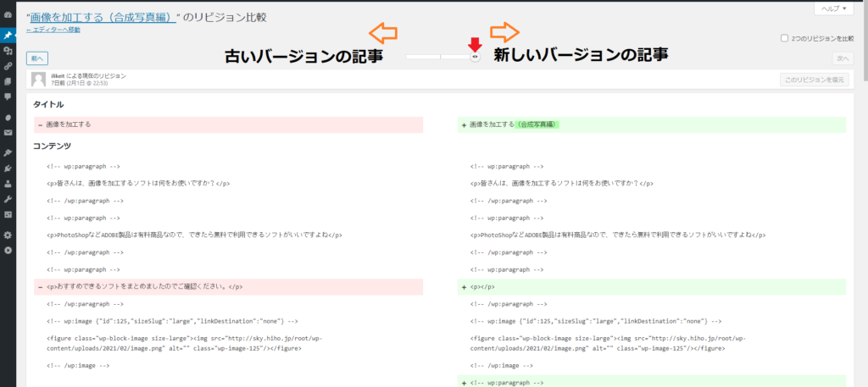Click the 次へ next revision button
868x387 pixels.
(842, 58)
